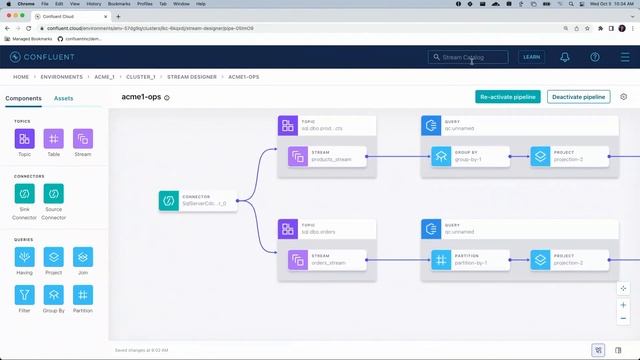This screenshot has width=640, height=360.
Task: Open the hamburger main menu
Action: pos(625,57)
